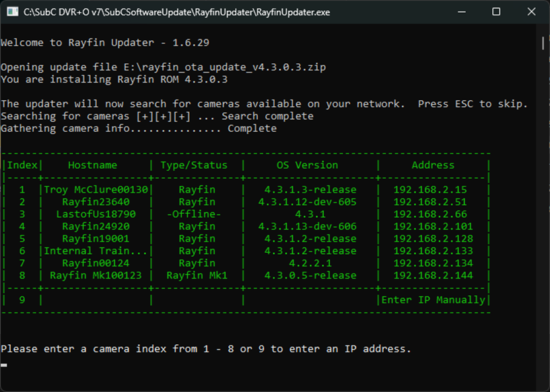This screenshot has width=550, height=392.
Task: Click the Hostname column header
Action: (92, 165)
